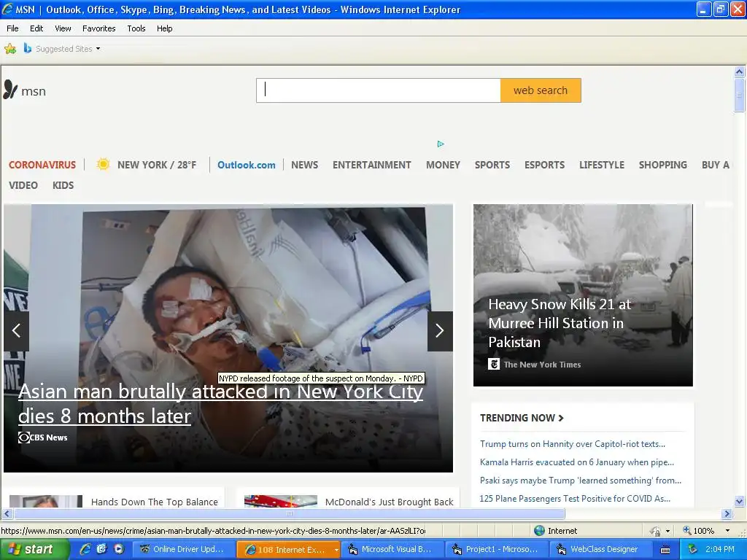Viewport: 747px width, 560px height.
Task: Open the VIDEO section
Action: click(x=23, y=185)
